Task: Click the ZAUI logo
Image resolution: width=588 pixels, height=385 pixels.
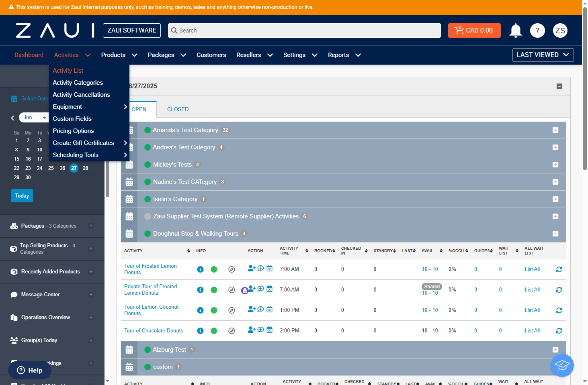Action: click(55, 31)
